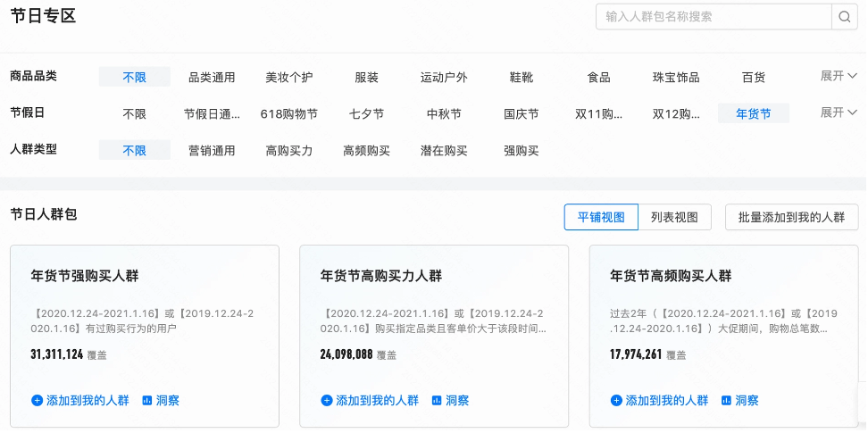Expand the 节假日 holiday filter row
The width and height of the screenshot is (868, 433).
[839, 112]
